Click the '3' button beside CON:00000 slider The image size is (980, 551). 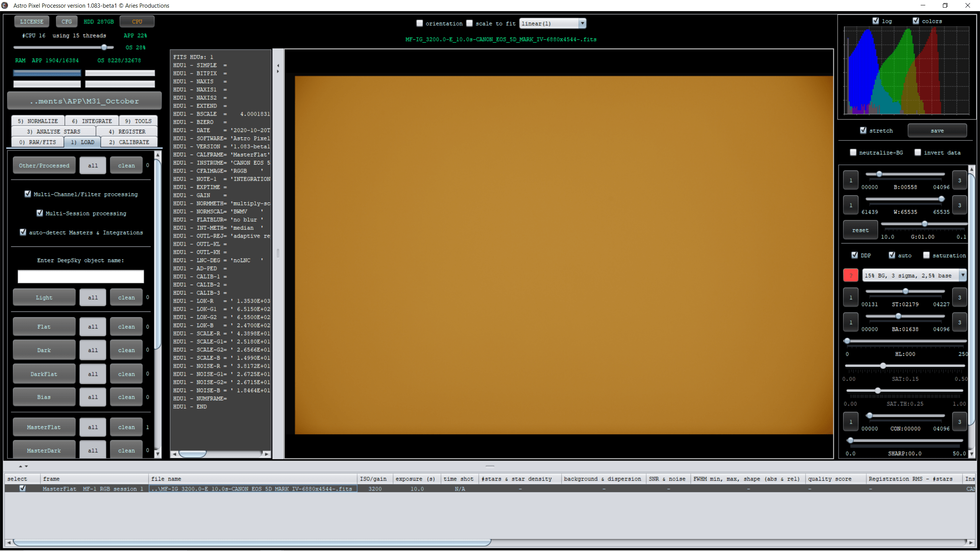959,422
